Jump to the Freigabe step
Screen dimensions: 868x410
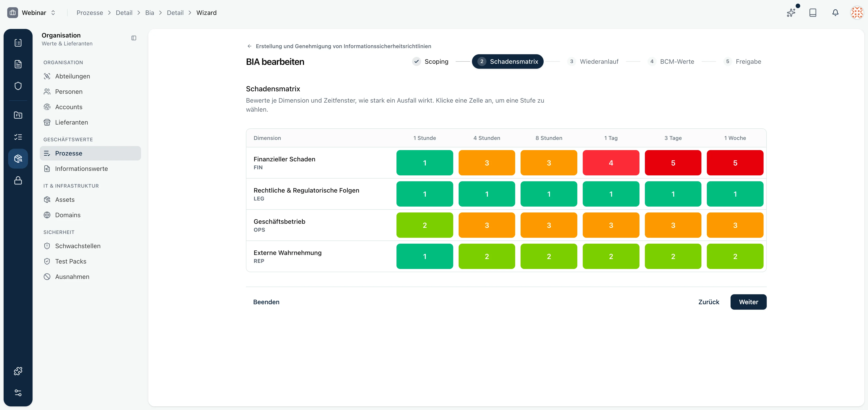[742, 62]
